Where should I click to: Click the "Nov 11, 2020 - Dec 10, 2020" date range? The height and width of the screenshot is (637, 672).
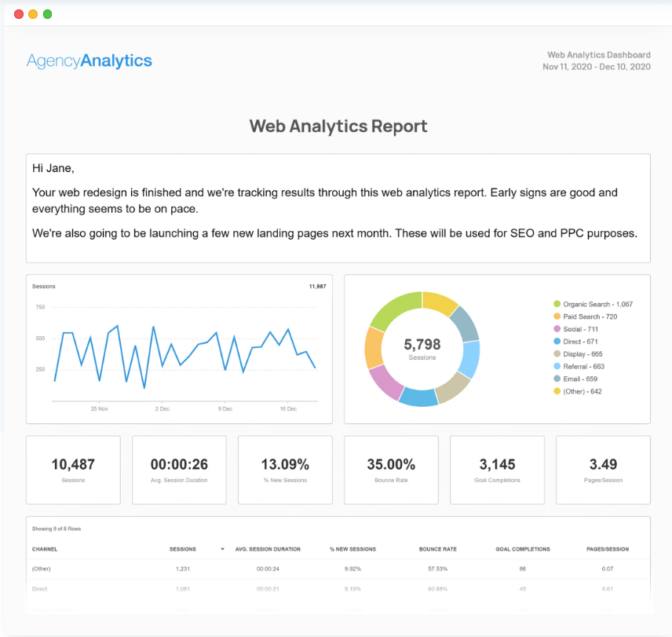coord(597,67)
